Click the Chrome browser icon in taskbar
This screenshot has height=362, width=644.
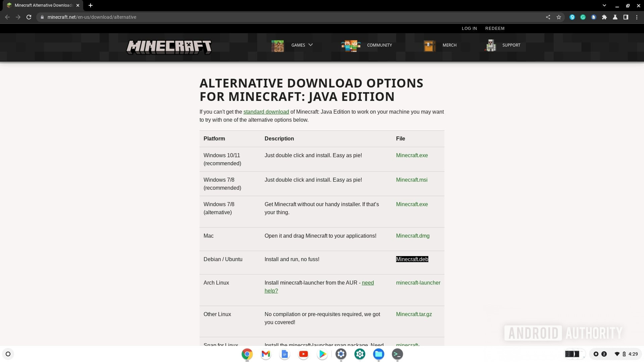point(247,354)
